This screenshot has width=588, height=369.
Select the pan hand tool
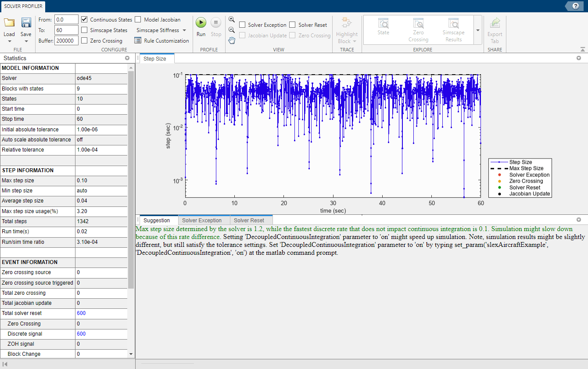point(232,40)
